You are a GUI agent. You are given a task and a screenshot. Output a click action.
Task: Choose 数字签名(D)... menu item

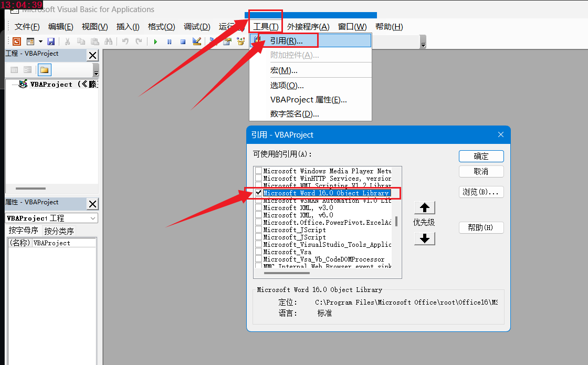click(x=310, y=113)
